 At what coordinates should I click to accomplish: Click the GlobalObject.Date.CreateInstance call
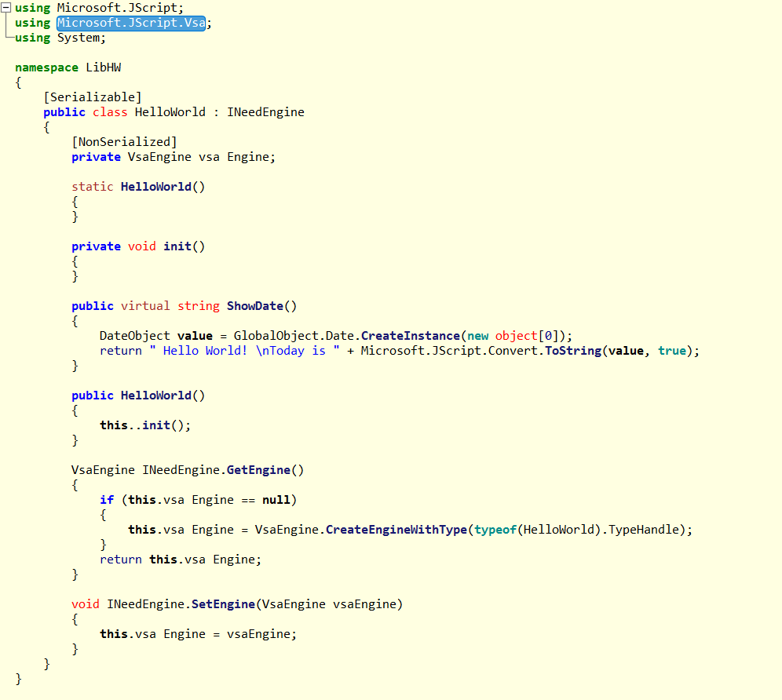pos(353,335)
